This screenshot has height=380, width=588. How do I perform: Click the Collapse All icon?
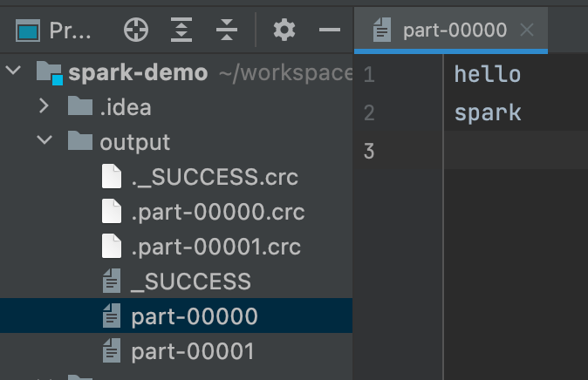tap(227, 31)
